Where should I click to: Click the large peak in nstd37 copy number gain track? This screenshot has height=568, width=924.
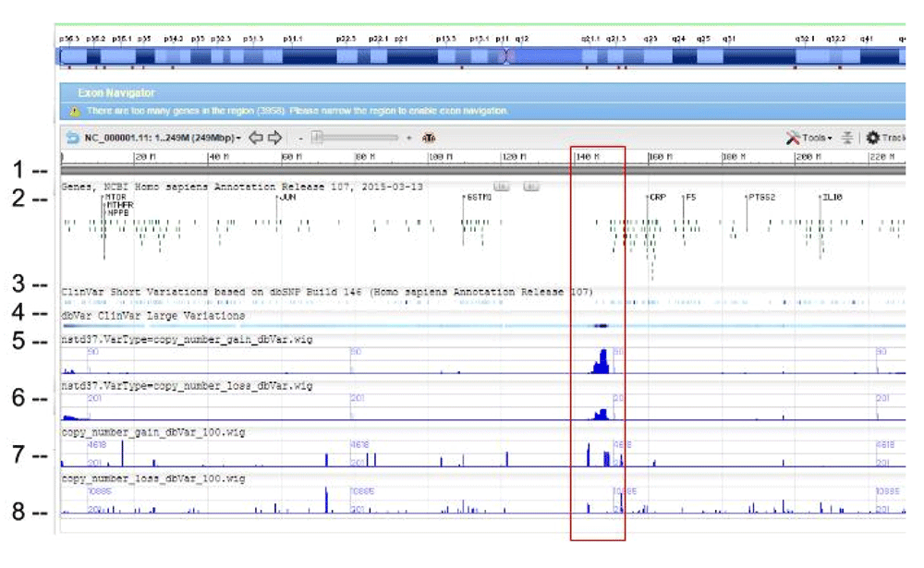click(x=602, y=362)
